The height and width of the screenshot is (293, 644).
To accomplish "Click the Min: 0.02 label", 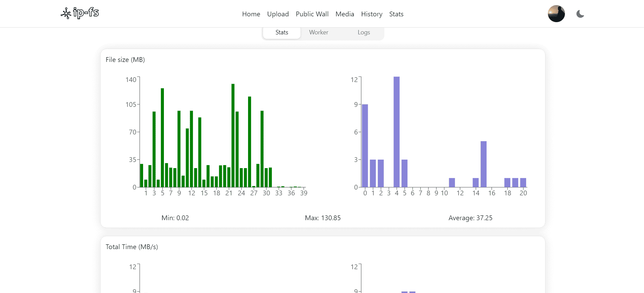I will [x=175, y=218].
